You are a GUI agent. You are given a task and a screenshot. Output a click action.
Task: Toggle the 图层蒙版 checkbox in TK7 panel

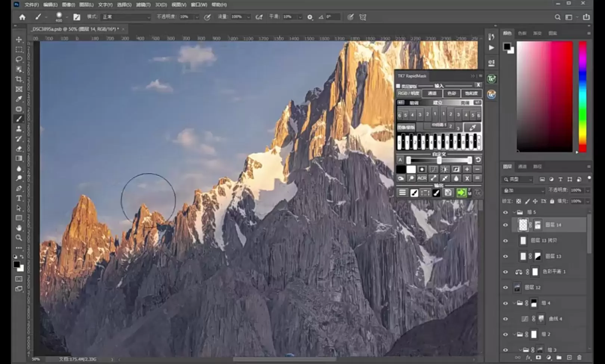point(398,86)
